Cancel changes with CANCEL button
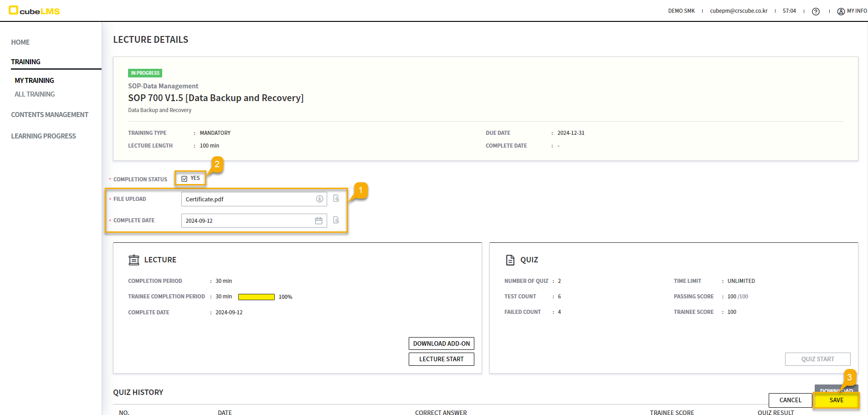The height and width of the screenshot is (415, 868). pyautogui.click(x=790, y=400)
